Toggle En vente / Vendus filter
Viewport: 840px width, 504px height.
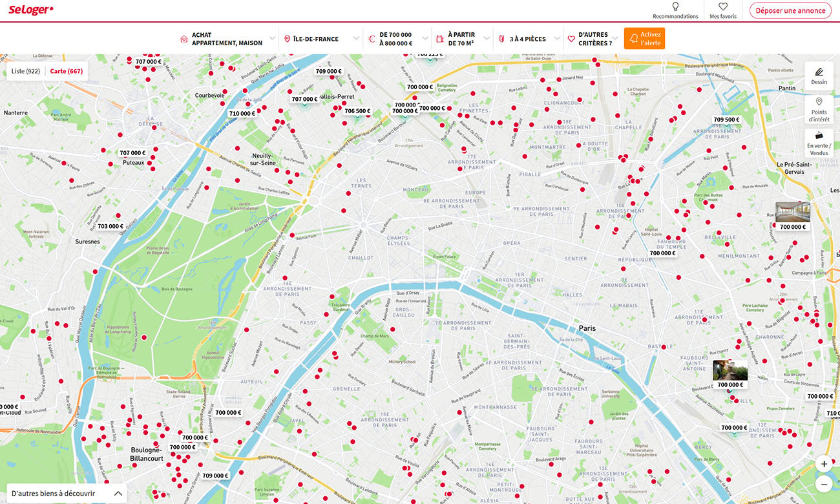pos(819,143)
